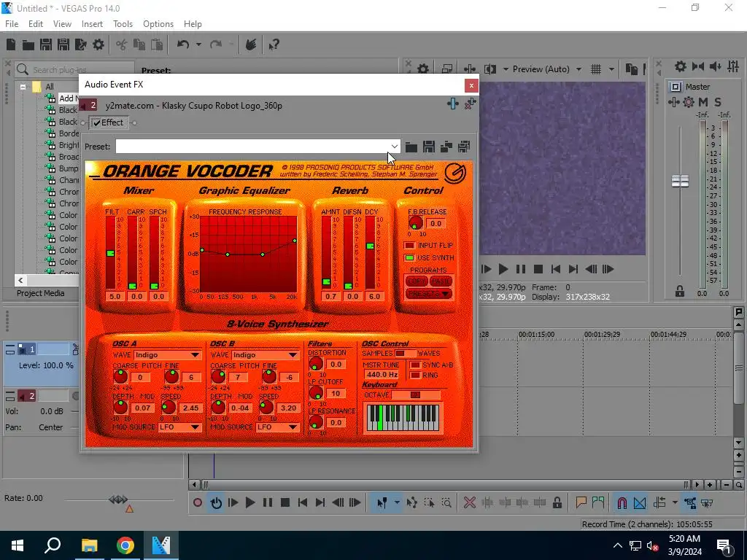Stop playback in the timeline transport bar
This screenshot has width=747, height=560.
(x=285, y=502)
